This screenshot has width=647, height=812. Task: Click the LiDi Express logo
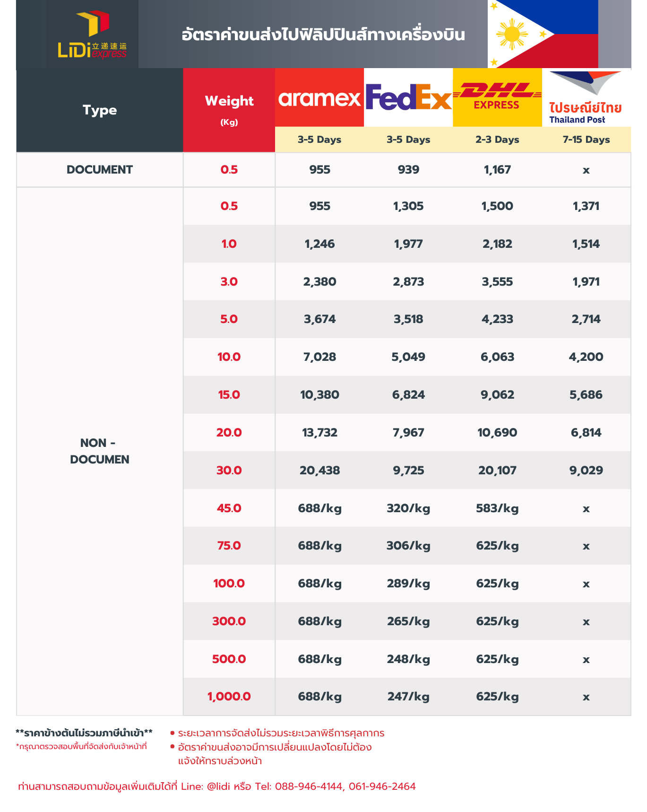pos(92,35)
